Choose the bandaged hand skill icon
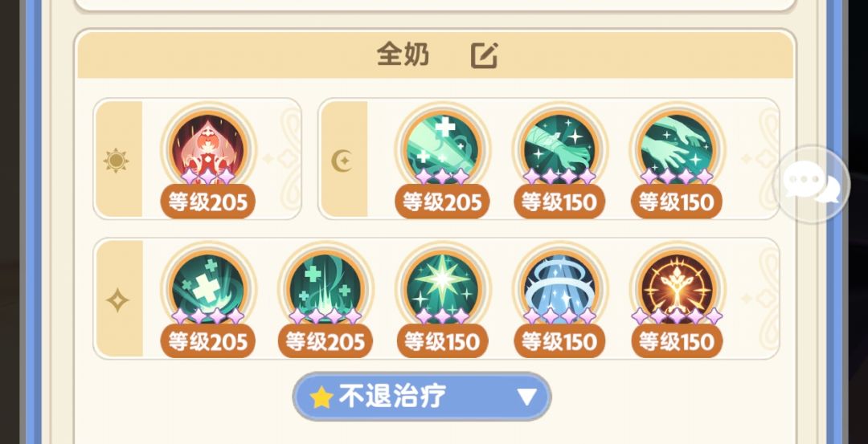The width and height of the screenshot is (868, 444). (559, 149)
